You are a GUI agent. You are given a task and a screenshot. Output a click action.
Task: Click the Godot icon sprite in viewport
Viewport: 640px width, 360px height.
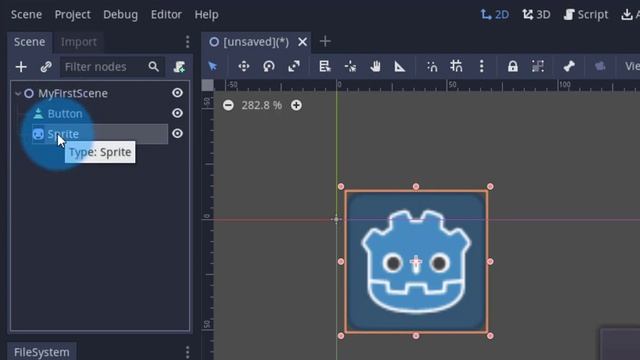tap(416, 262)
